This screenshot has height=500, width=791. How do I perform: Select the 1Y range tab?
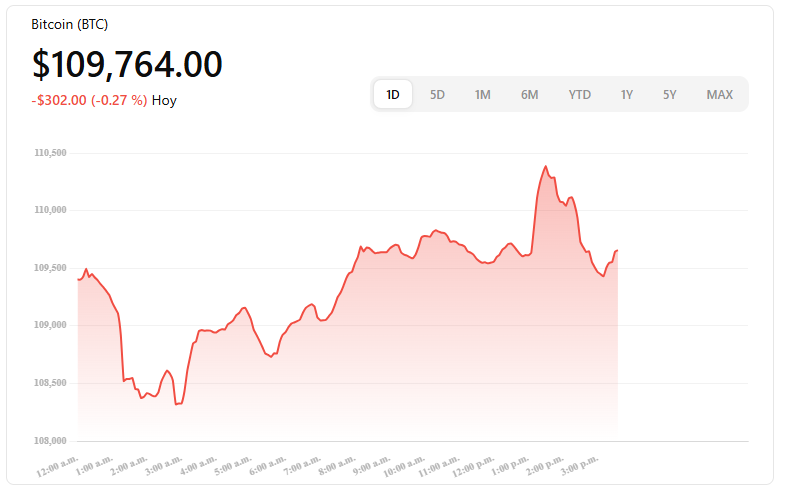tap(627, 95)
